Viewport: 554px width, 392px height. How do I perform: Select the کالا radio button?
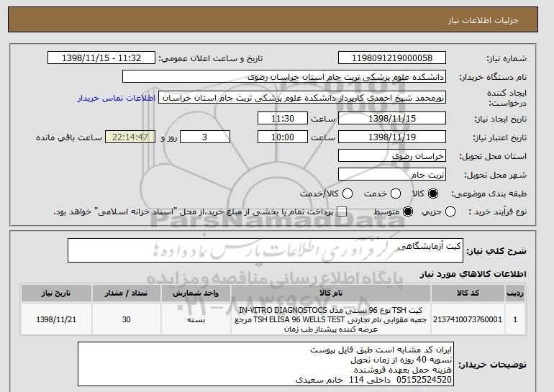coord(433,193)
